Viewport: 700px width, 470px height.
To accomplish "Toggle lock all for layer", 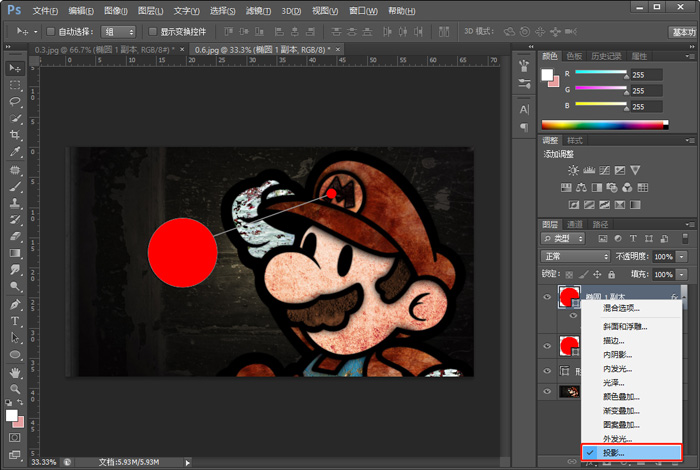I will (612, 275).
